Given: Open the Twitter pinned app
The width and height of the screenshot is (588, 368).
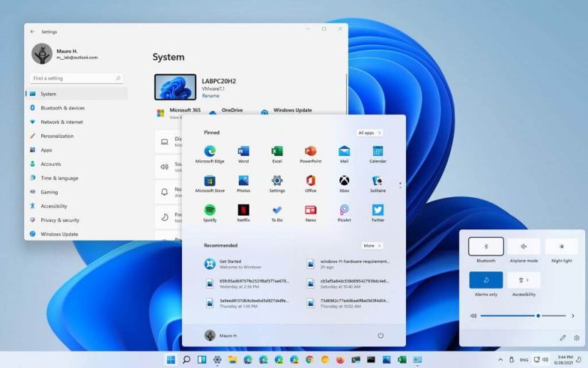Looking at the screenshot, I should click(x=378, y=214).
